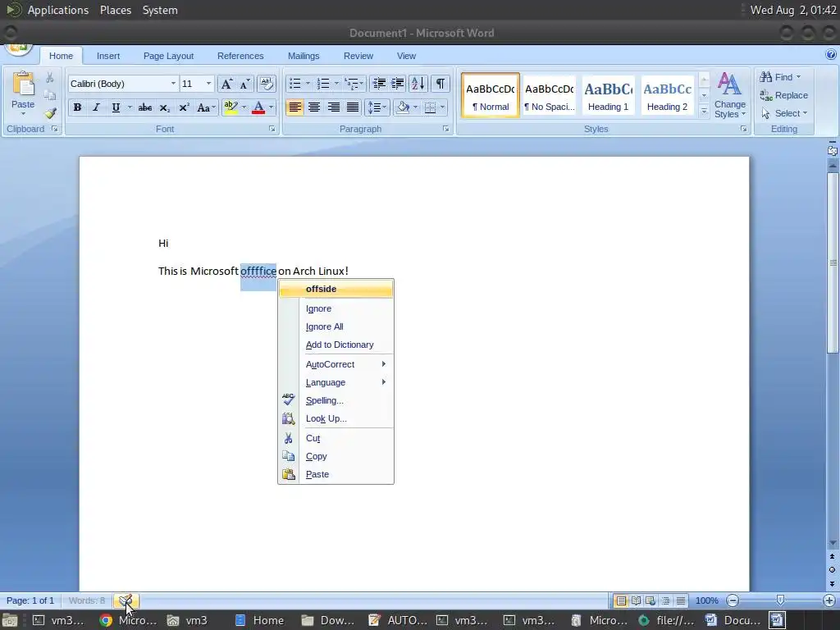Toggle Underline formatting

pyautogui.click(x=115, y=107)
